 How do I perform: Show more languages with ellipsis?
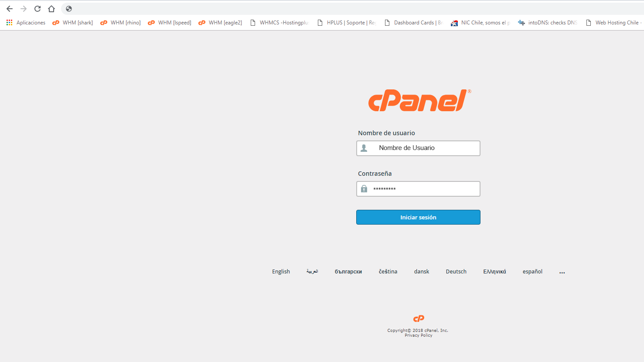tap(562, 272)
